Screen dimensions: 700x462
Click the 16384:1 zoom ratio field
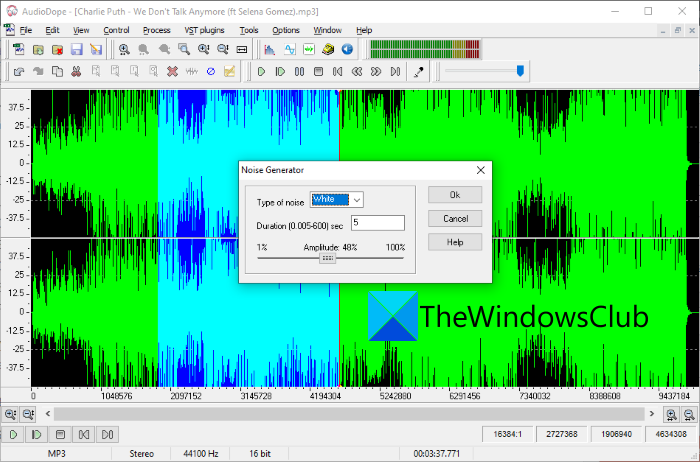pyautogui.click(x=508, y=434)
